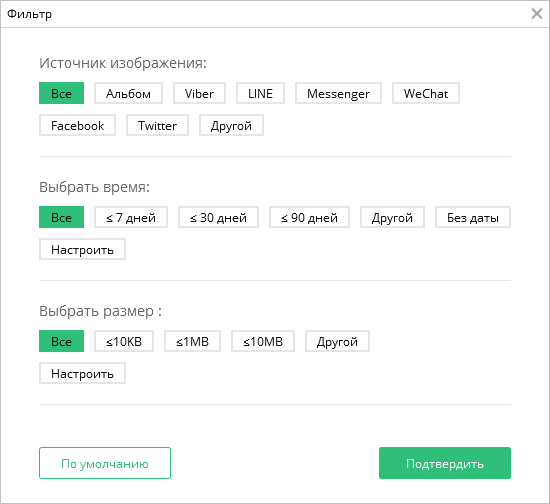Select the 'Без даты' time option
550x504 pixels.
pyautogui.click(x=473, y=217)
